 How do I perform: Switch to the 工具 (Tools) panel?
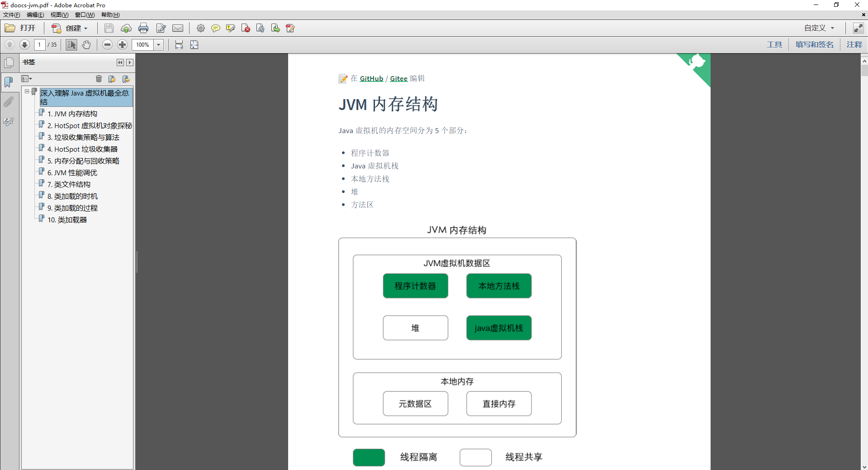[x=774, y=44]
